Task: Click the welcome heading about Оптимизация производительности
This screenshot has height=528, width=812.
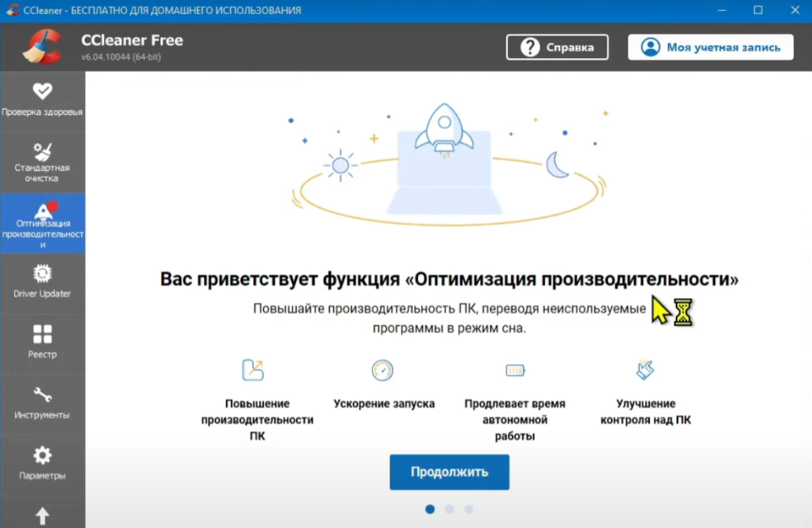Action: (x=449, y=279)
